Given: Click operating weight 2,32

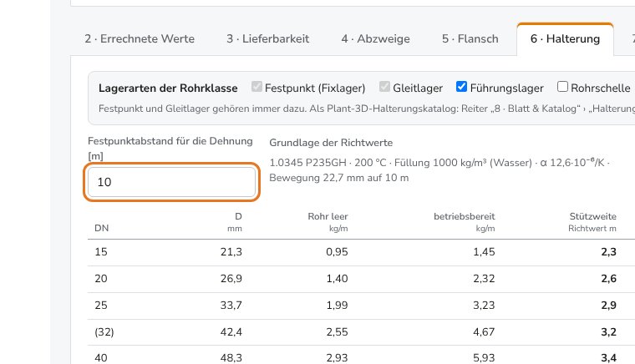Looking at the screenshot, I should coord(484,279).
